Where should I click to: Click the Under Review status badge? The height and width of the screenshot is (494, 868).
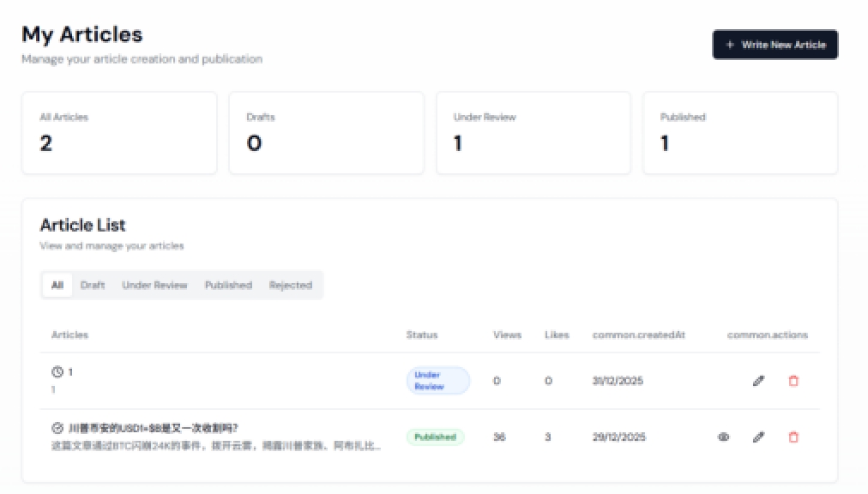click(x=437, y=380)
